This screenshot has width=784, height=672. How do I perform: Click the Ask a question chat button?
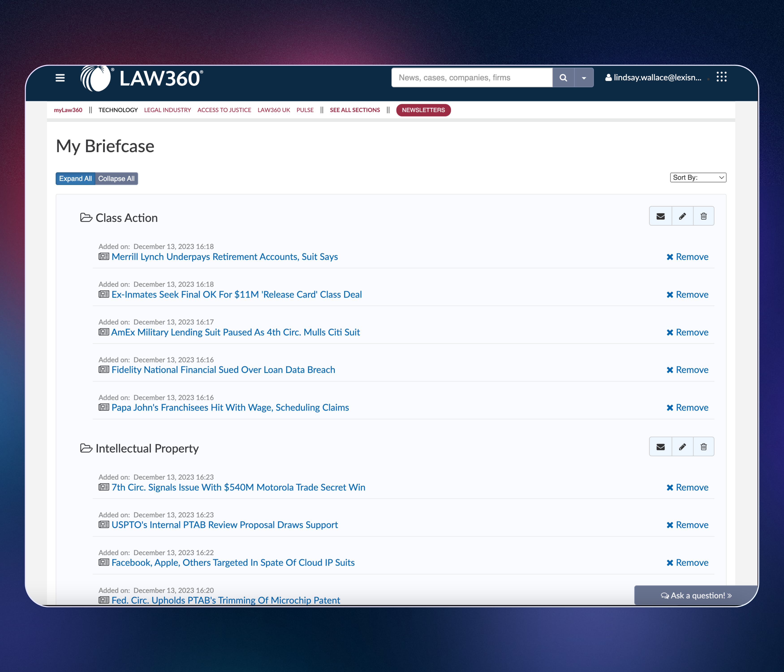tap(696, 596)
